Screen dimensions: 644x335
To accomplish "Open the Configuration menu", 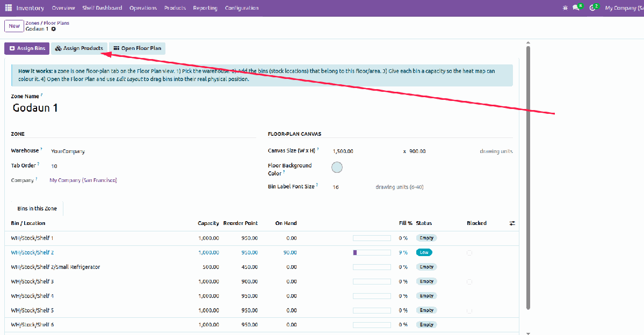I will click(x=242, y=8).
